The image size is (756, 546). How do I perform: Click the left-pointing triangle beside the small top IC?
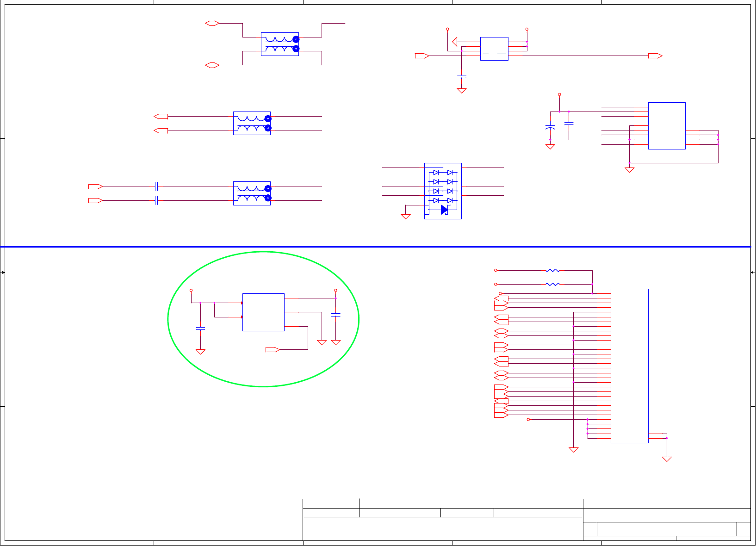tap(455, 42)
